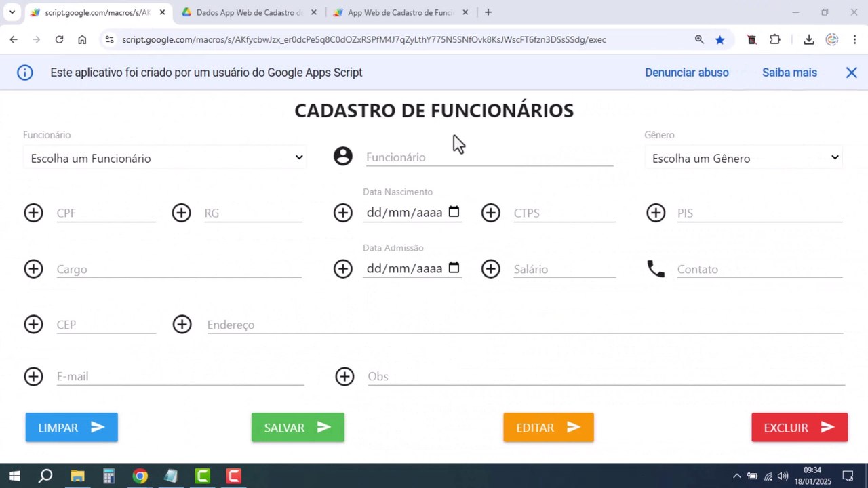The height and width of the screenshot is (488, 868).
Task: Click the plus icon beside Cargo
Action: point(33,269)
